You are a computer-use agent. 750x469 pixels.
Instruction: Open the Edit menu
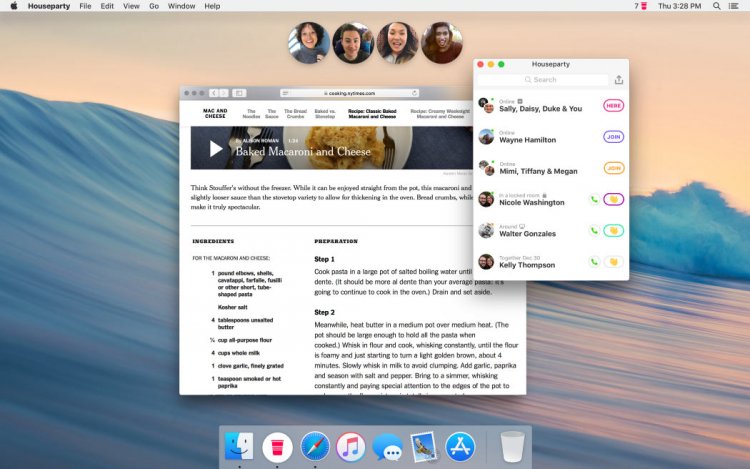(107, 6)
